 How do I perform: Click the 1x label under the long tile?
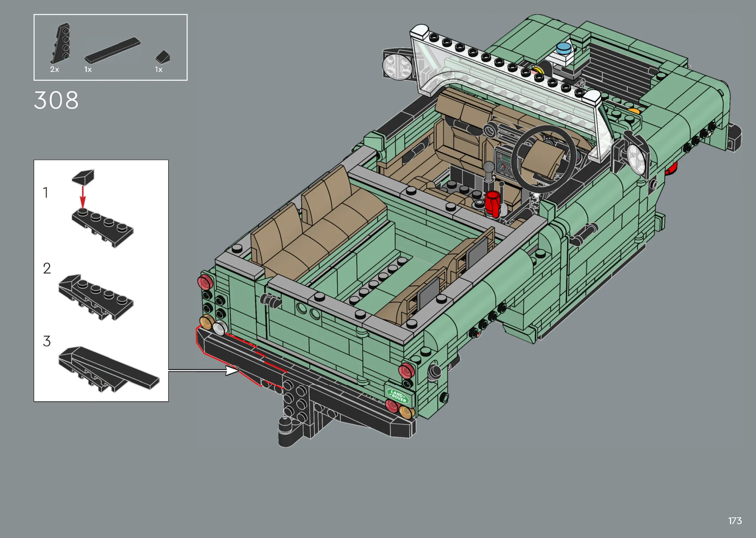88,69
